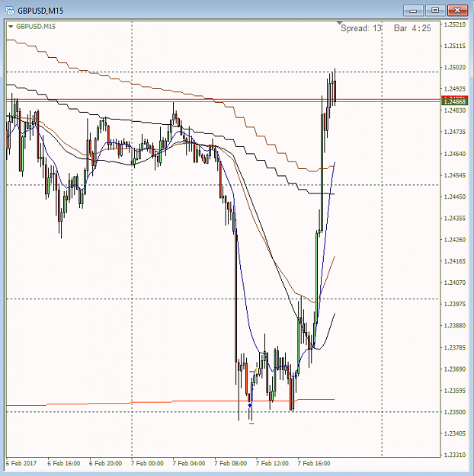Screen dimensions: 474x476
Task: Click price scale value 1.24450
Action: point(455,197)
